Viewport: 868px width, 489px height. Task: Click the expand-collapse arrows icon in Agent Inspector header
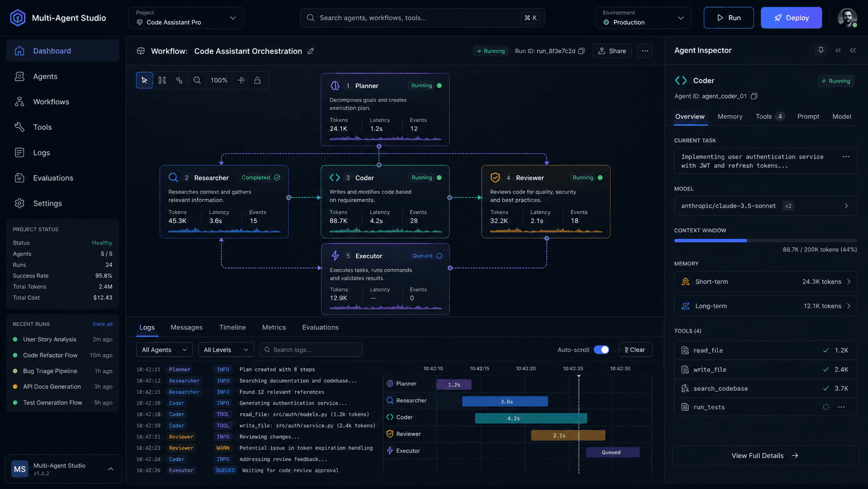tap(853, 50)
